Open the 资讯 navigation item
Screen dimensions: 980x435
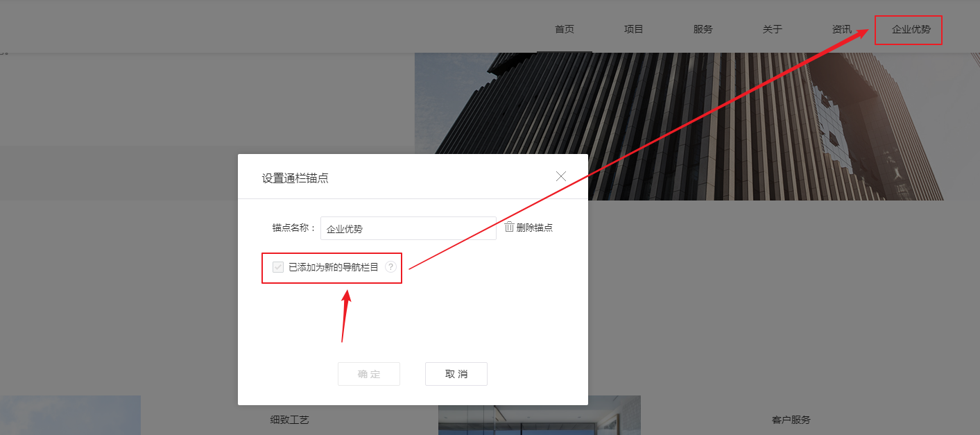(x=842, y=29)
